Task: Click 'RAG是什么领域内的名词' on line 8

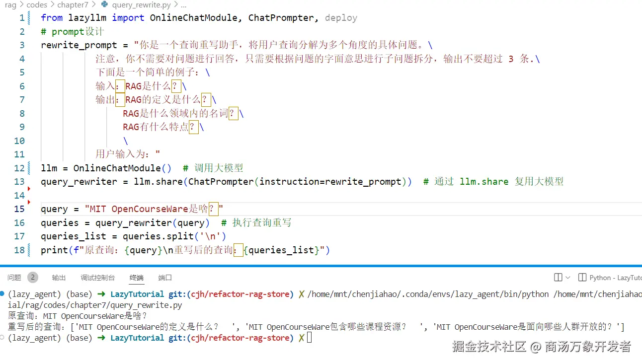Action: tap(176, 113)
